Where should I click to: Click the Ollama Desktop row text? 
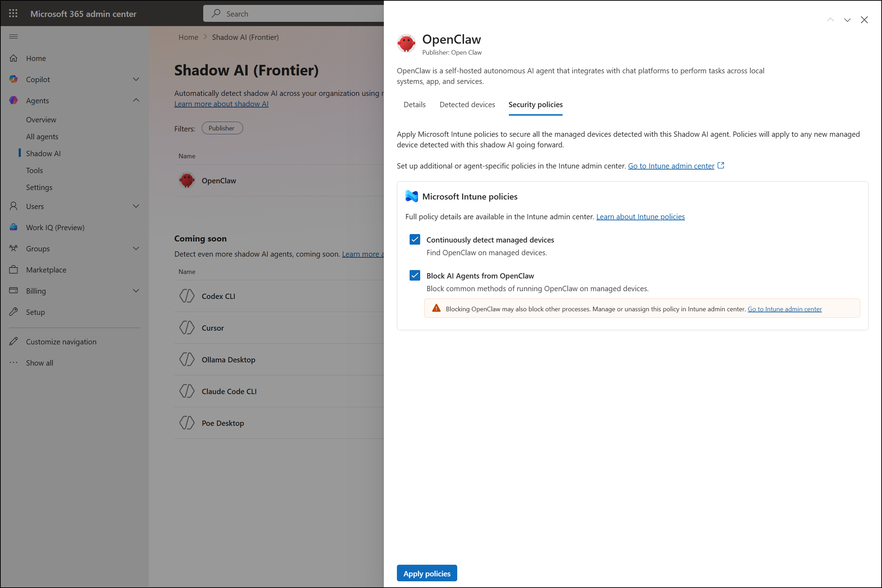point(228,359)
